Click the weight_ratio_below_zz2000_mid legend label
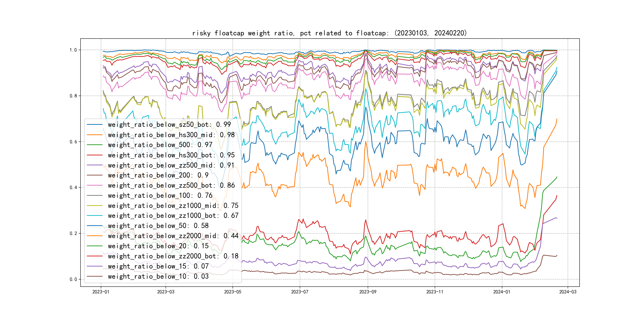Screen dimensions: 644x322 tap(173, 236)
